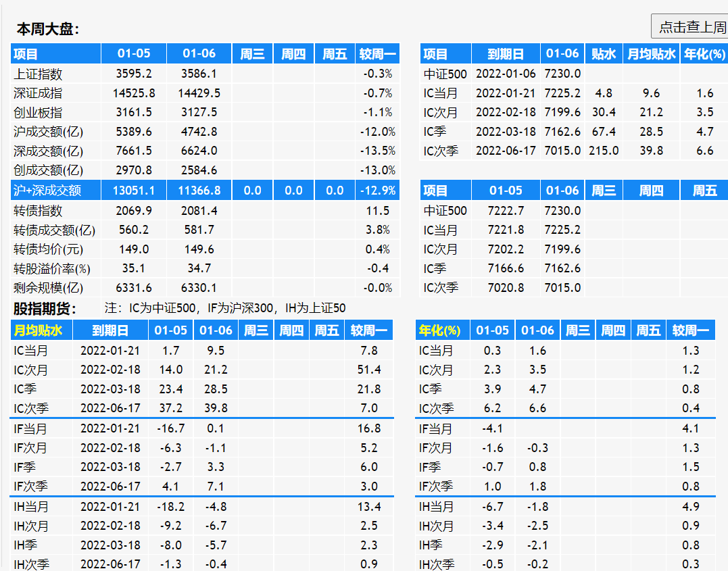This screenshot has height=571, width=728.
Task: Click the 点击查上周 button
Action: (690, 27)
